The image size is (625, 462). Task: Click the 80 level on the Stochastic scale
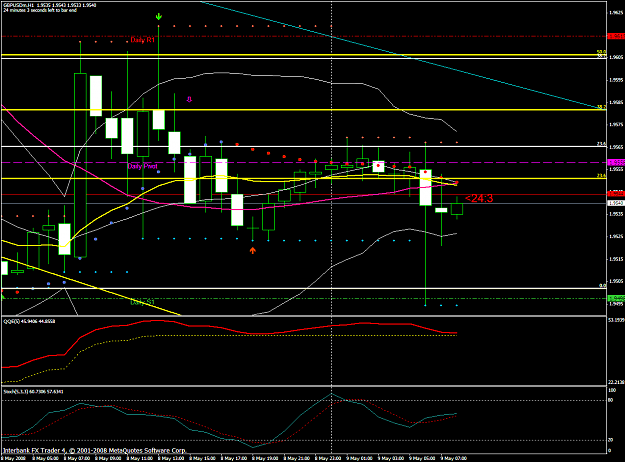coord(611,400)
